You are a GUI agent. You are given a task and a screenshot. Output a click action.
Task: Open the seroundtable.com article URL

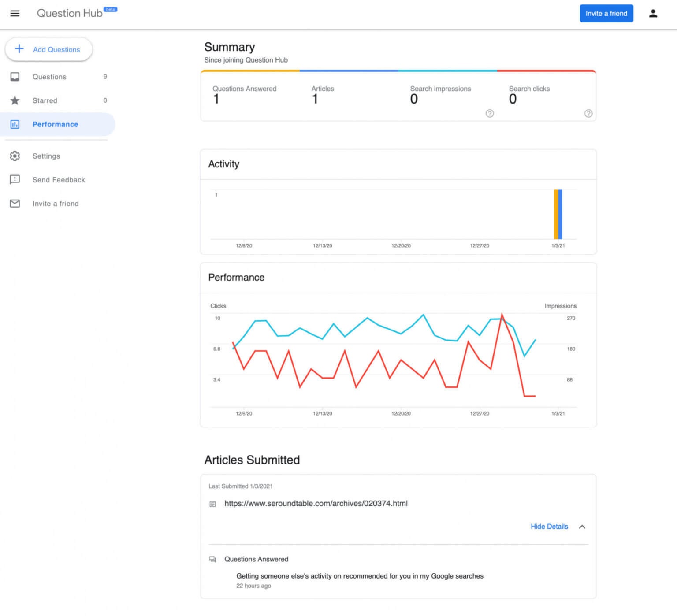(x=316, y=504)
